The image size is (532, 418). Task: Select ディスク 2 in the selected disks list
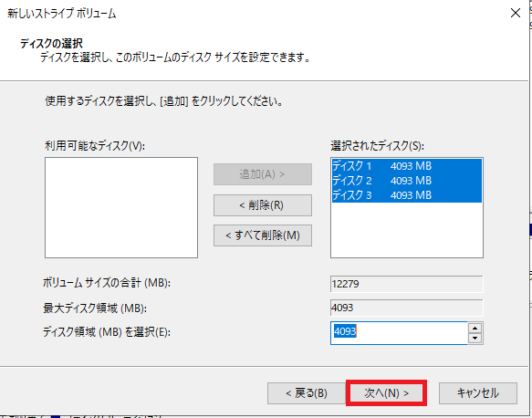point(407,181)
